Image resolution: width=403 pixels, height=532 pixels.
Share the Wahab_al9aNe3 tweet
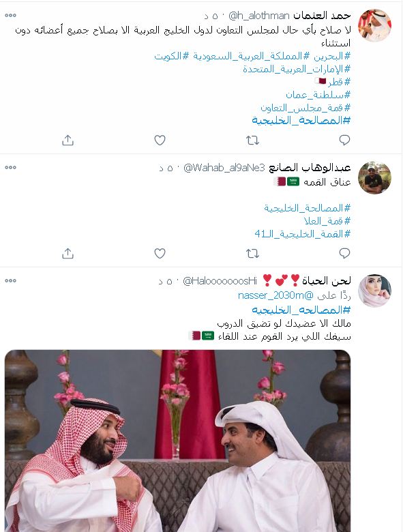click(68, 254)
